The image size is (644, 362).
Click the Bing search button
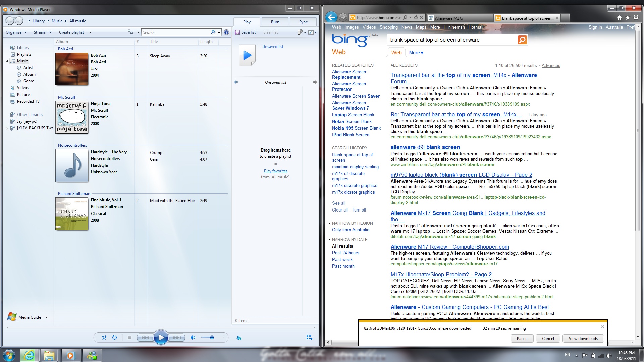[x=522, y=40]
